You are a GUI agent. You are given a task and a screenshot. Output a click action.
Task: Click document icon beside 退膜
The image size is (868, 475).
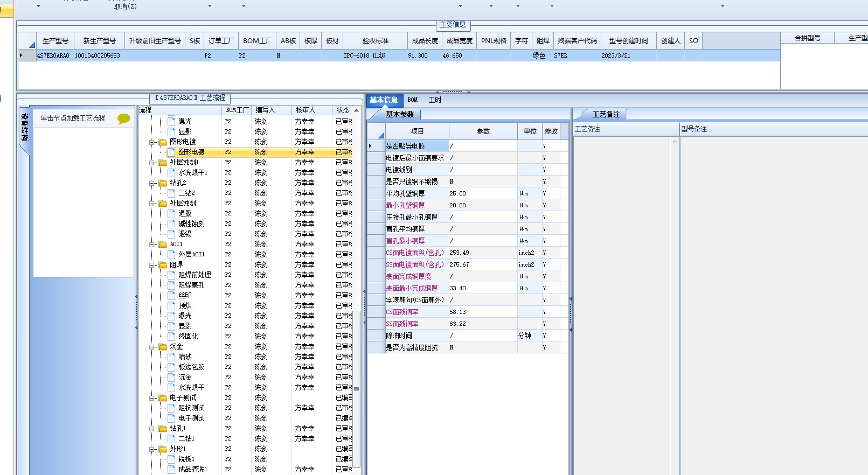(x=171, y=214)
